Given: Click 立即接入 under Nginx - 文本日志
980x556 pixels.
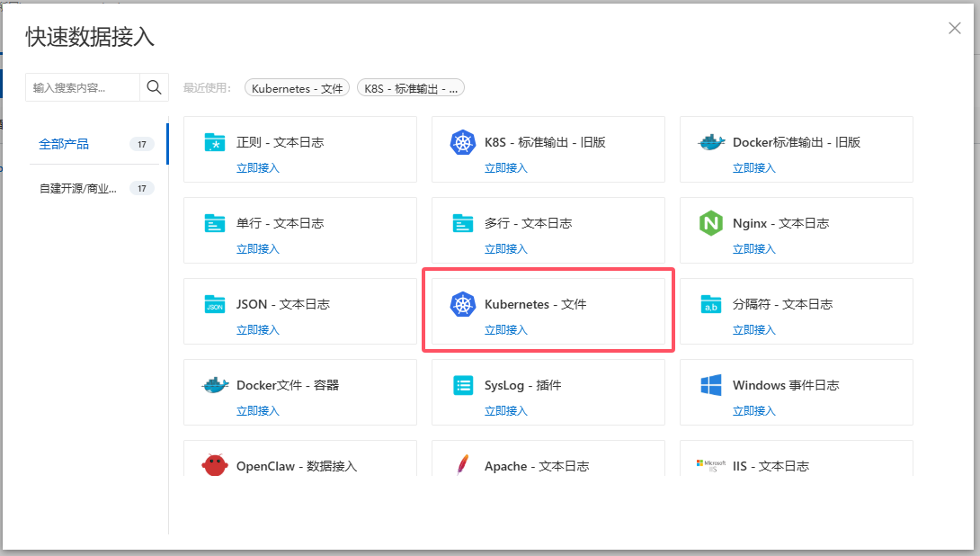Looking at the screenshot, I should pyautogui.click(x=753, y=249).
